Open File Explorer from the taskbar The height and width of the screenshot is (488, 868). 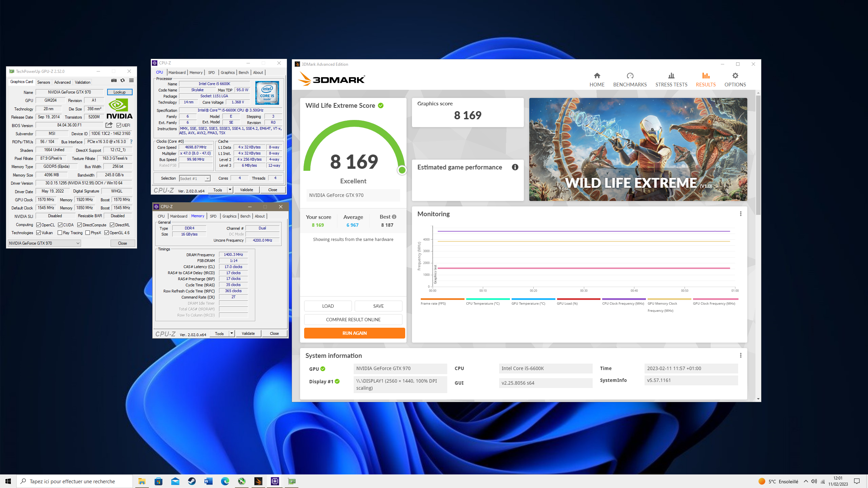[x=142, y=481]
